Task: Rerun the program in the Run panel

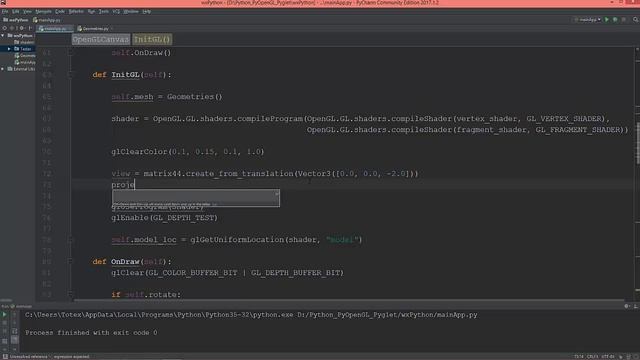Action: point(4,315)
